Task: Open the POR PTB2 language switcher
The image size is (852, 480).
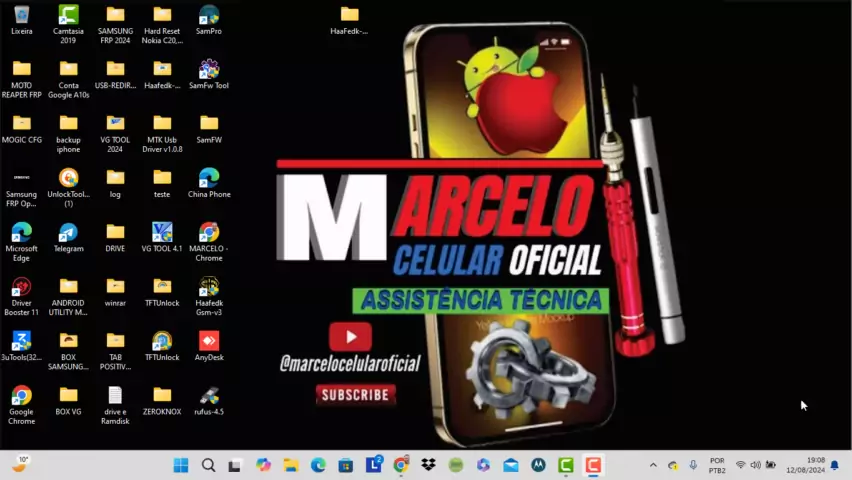Action: coord(717,465)
